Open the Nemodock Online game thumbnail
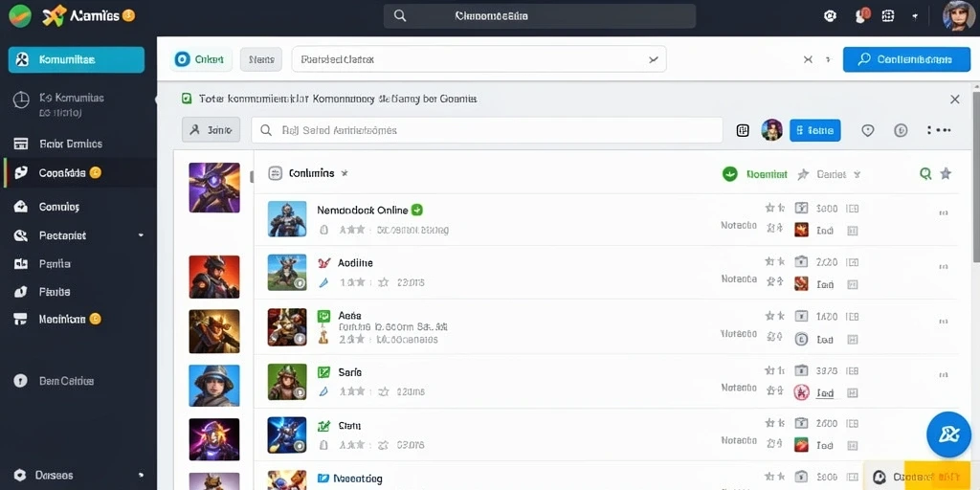980x490 pixels. pos(287,219)
